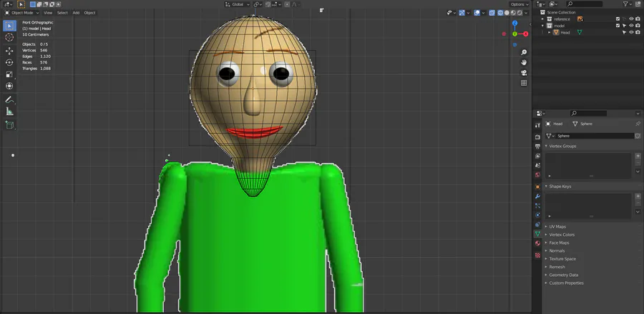Toggle the camera view icon

pos(524,73)
